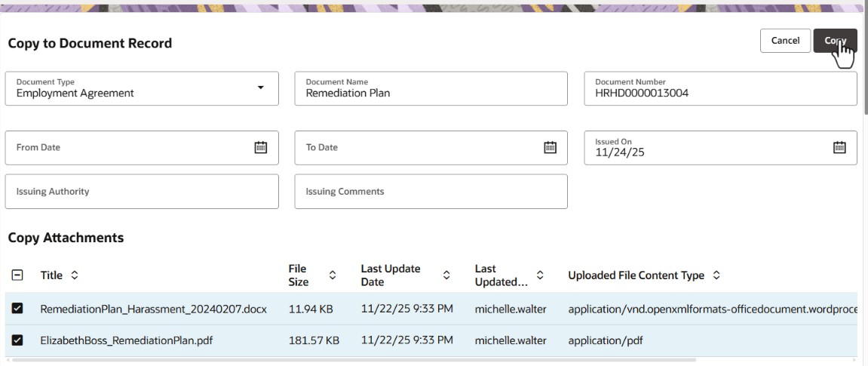Click the Cancel button
Viewport: 868px width, 366px height.
point(785,41)
